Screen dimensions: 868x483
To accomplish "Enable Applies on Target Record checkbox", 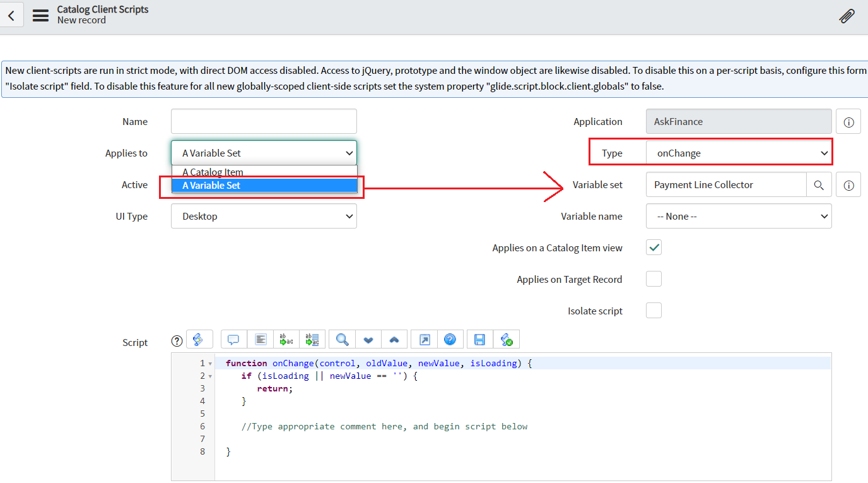I will click(x=654, y=279).
